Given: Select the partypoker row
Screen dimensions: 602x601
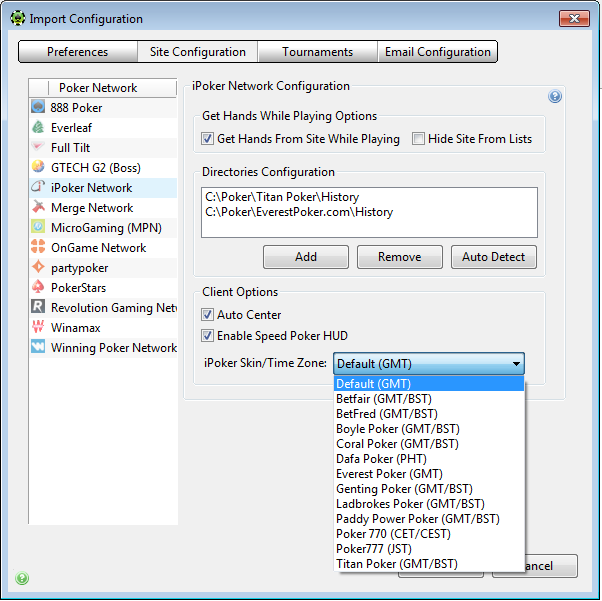Looking at the screenshot, I should pyautogui.click(x=103, y=267).
